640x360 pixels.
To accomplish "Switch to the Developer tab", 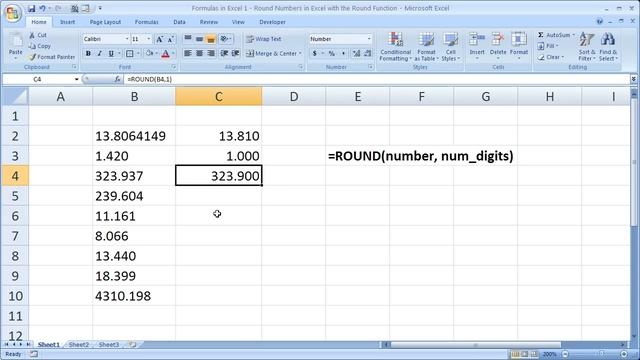I will coord(272,22).
